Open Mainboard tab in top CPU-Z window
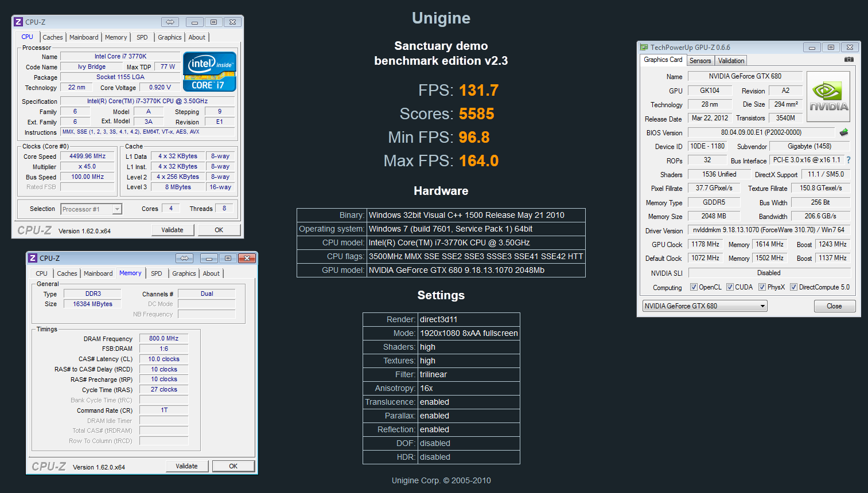Image resolution: width=868 pixels, height=493 pixels. [84, 37]
